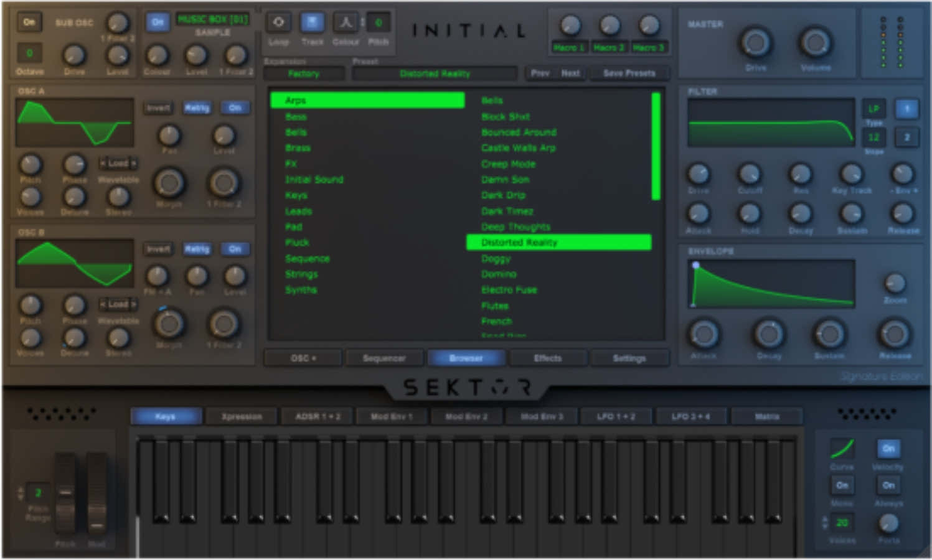Image resolution: width=932 pixels, height=560 pixels.
Task: Toggle Retrig on OSC A
Action: pos(197,108)
